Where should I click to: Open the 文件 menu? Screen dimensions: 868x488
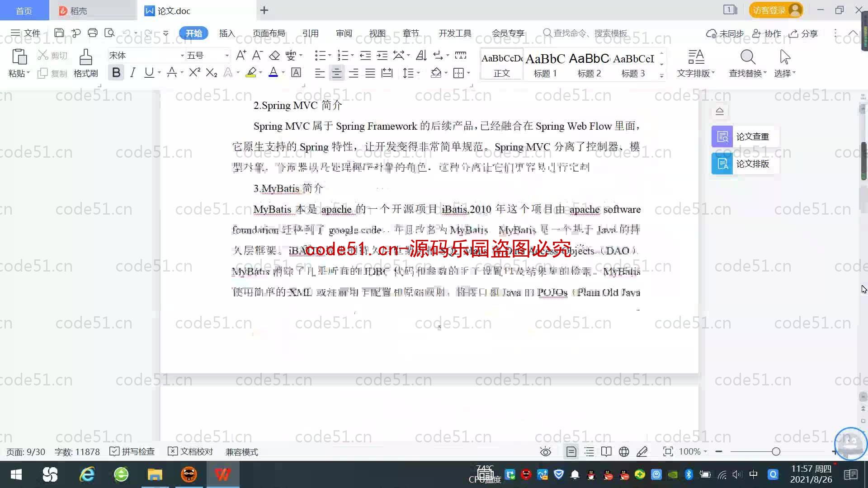26,33
